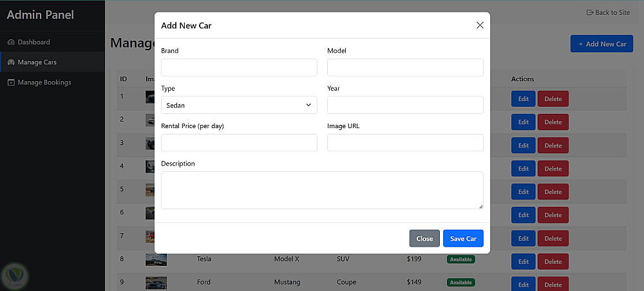Viewport: 644px width, 291px height.
Task: Click the chevron arrow of Type select
Action: [x=308, y=105]
